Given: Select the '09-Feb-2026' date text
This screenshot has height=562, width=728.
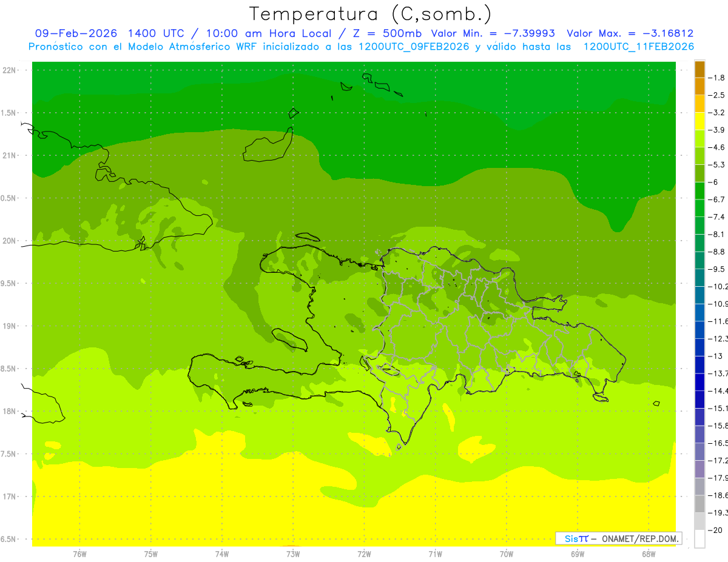Looking at the screenshot, I should coord(76,33).
